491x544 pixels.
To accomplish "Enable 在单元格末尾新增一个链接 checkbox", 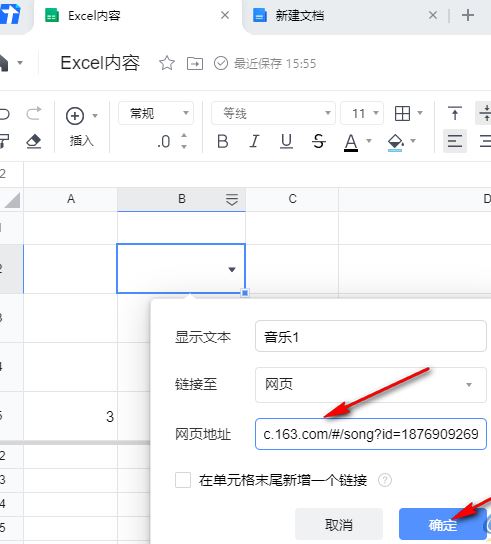I will coord(183,480).
